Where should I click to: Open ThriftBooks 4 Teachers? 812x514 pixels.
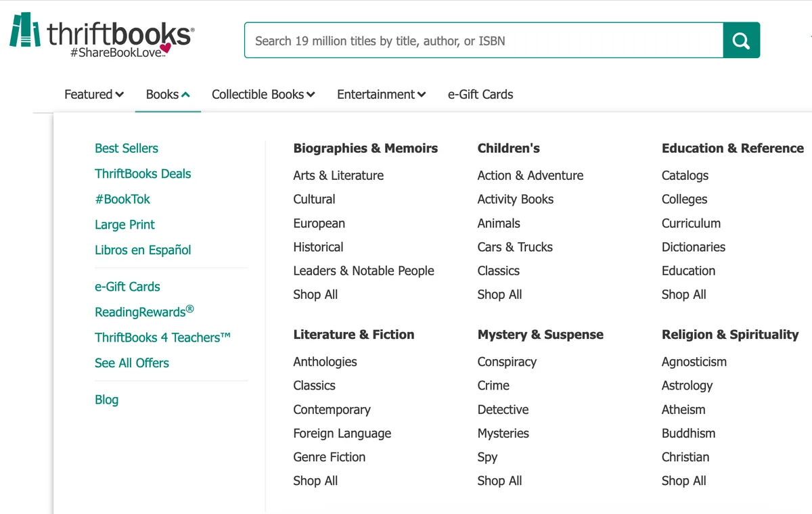[162, 337]
